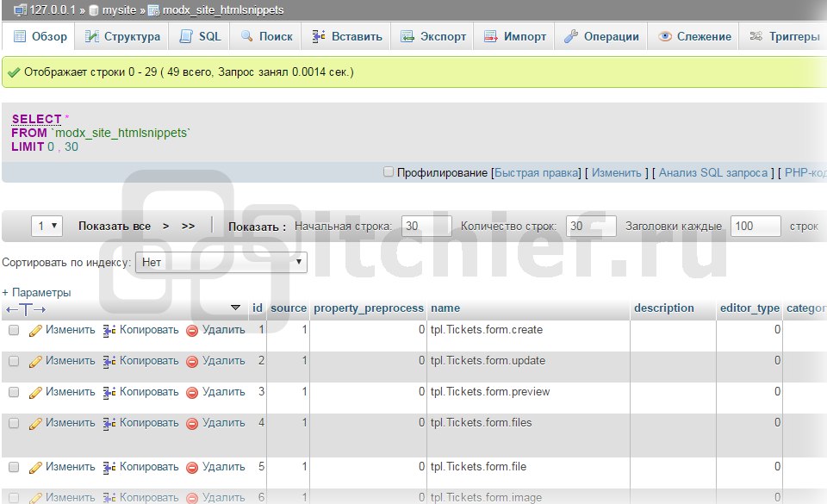Go to the Поиск tab
The image size is (827, 504).
266,36
